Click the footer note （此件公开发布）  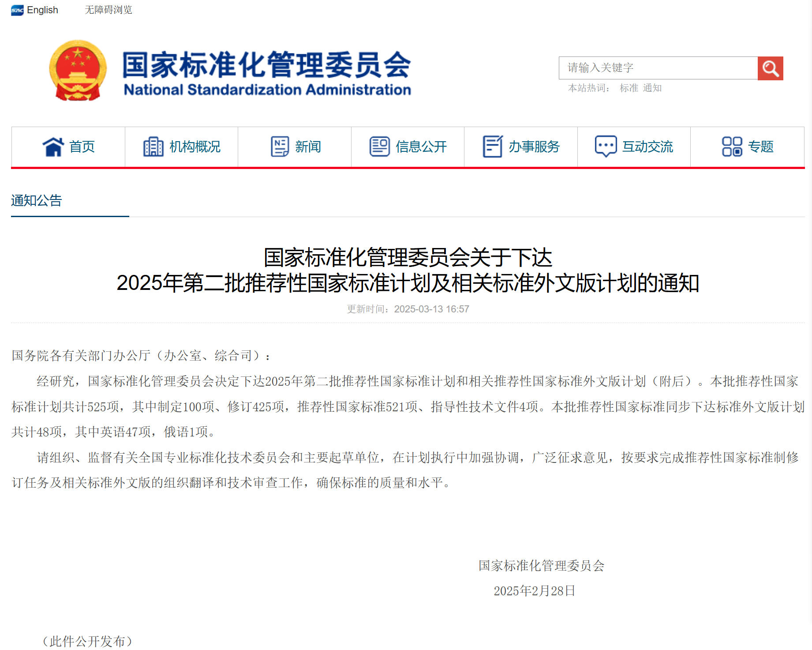pos(87,641)
